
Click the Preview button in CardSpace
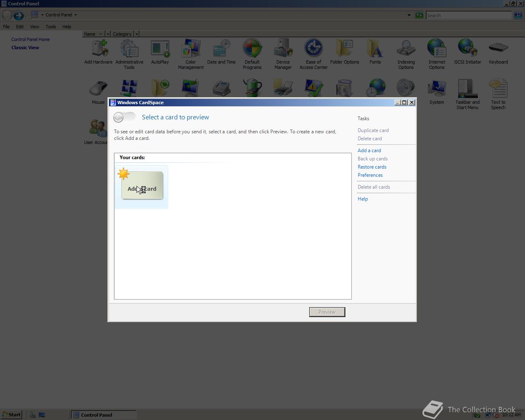tap(327, 312)
